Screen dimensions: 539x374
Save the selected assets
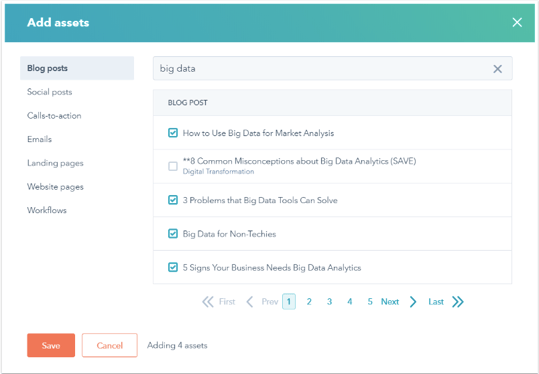[51, 345]
